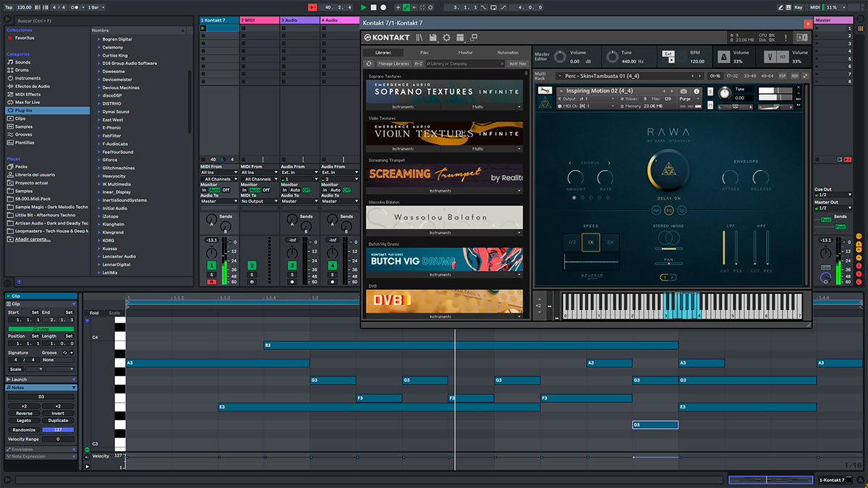Viewport: 868px width, 488px height.
Task: Click the Reverse button in Notes panel
Action: [x=24, y=414]
